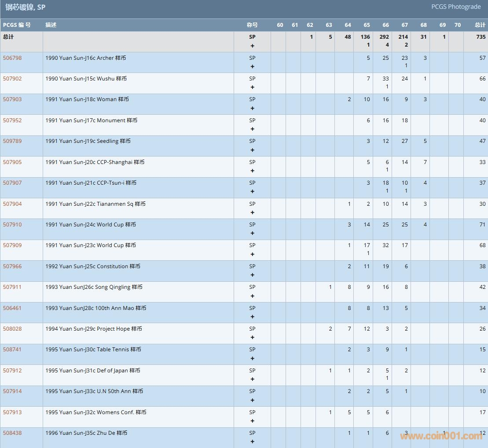Open PCGS number 506798 link
This screenshot has width=488, height=448.
pos(12,58)
